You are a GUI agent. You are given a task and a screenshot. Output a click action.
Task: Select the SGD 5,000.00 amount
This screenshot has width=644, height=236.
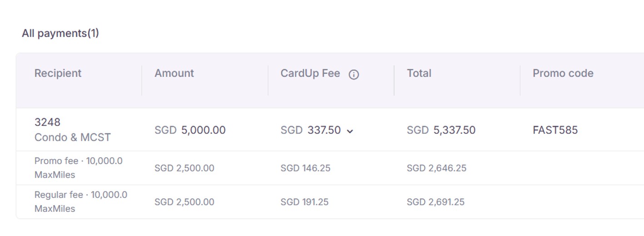[x=190, y=130]
